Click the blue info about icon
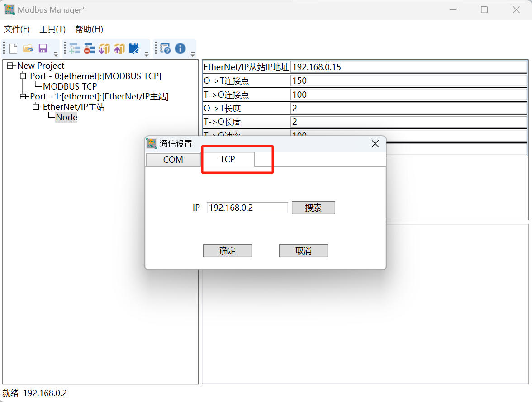 tap(180, 48)
